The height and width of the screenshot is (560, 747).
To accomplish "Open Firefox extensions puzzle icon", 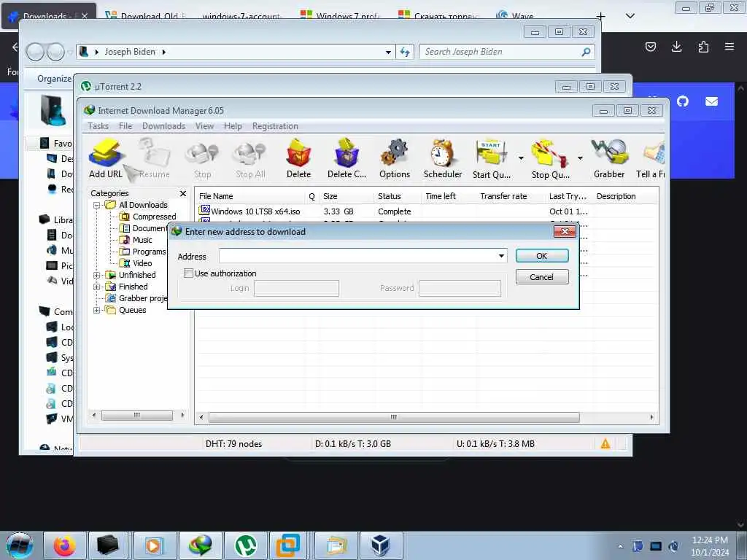I will pos(703,46).
